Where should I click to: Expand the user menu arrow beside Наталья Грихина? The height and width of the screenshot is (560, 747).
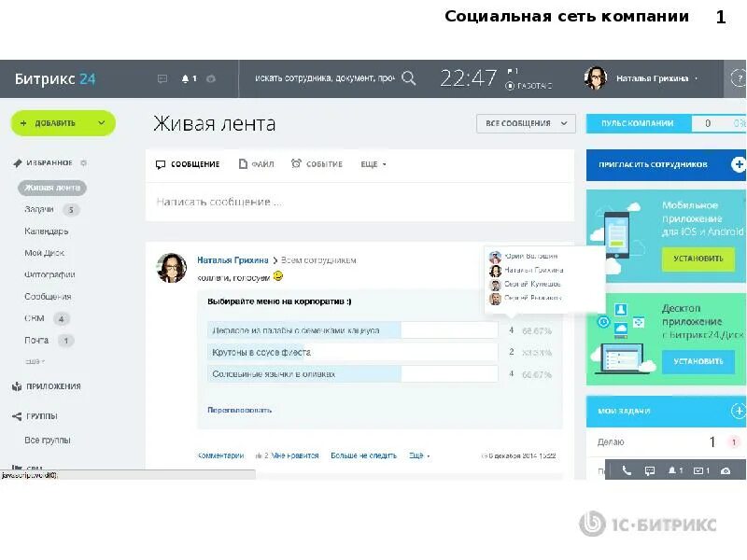pos(696,78)
